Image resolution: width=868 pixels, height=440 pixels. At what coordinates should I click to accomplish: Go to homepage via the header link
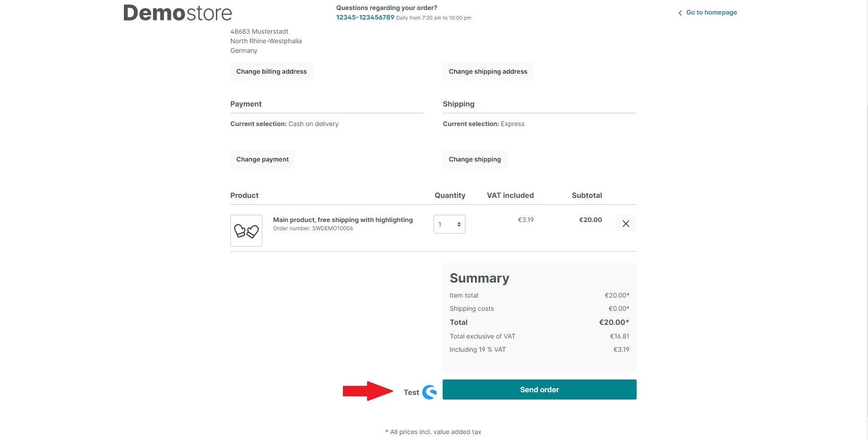[711, 12]
